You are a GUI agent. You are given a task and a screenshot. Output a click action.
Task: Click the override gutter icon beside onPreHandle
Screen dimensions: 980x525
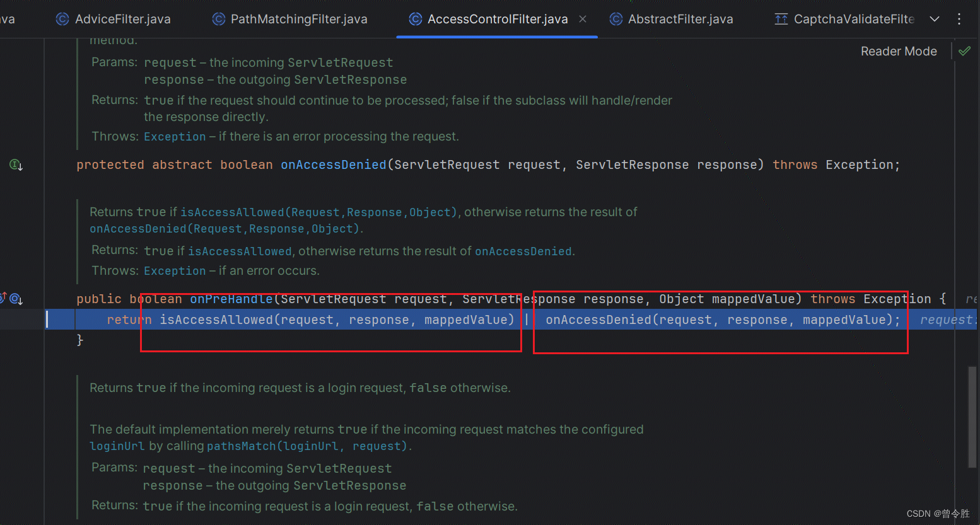click(x=16, y=299)
